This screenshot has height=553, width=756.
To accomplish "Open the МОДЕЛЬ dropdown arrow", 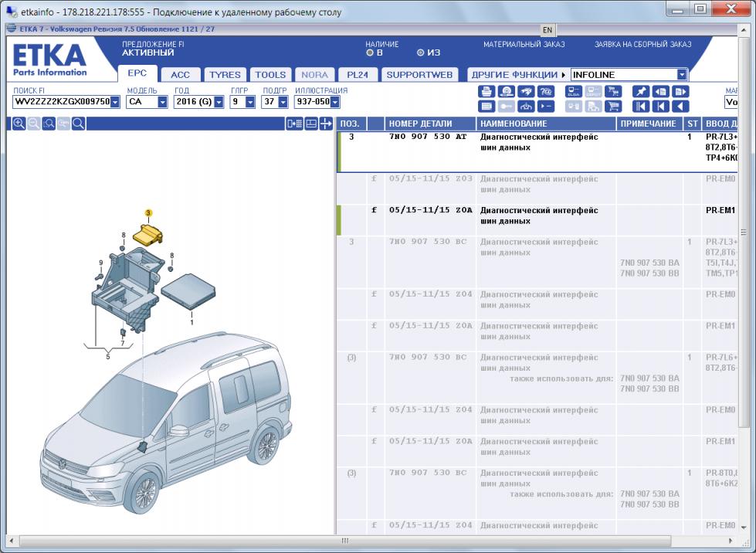I will 162,102.
